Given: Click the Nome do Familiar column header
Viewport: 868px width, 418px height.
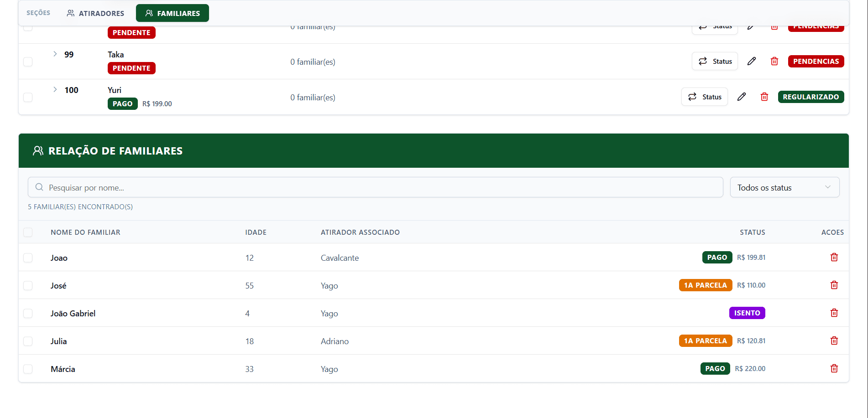Looking at the screenshot, I should pos(85,232).
